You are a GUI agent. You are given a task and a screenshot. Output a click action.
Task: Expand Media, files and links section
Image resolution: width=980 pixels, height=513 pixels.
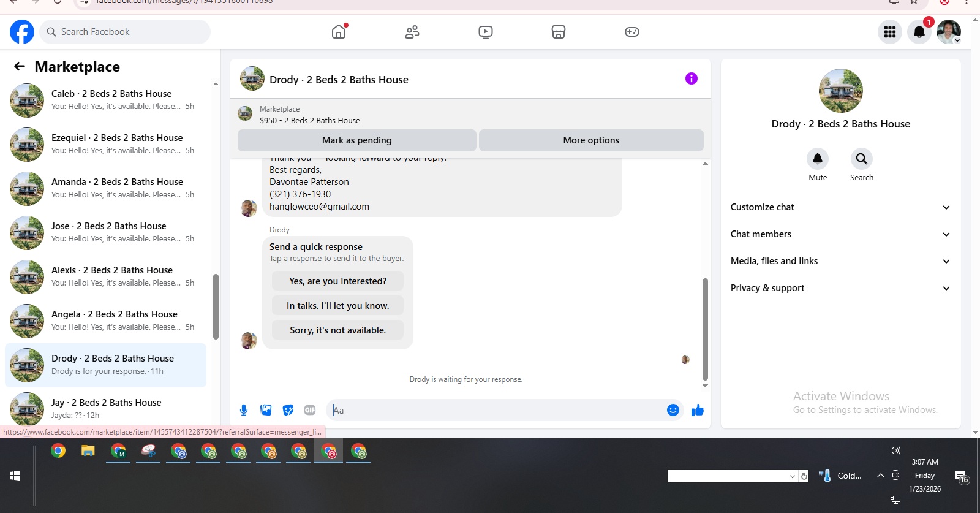(840, 261)
